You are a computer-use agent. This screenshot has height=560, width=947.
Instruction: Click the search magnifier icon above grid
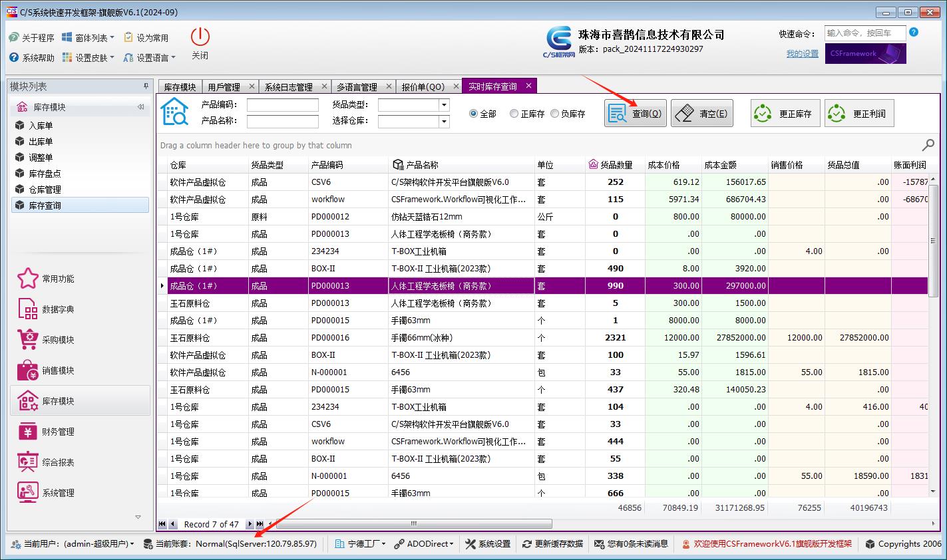click(x=928, y=145)
